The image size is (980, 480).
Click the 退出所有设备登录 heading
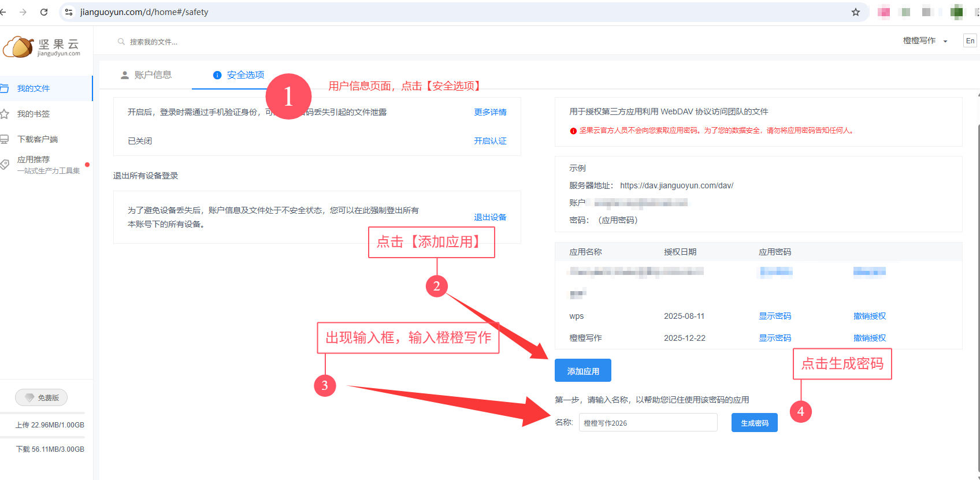[146, 176]
